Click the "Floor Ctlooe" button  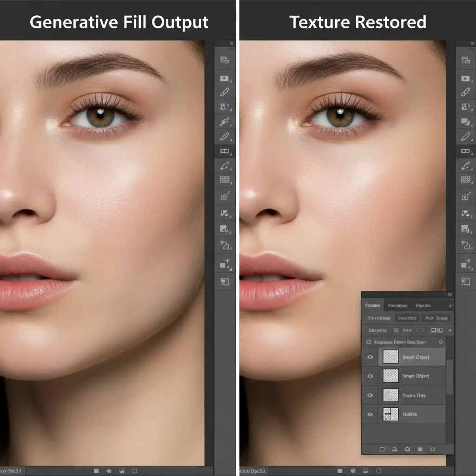click(x=436, y=318)
